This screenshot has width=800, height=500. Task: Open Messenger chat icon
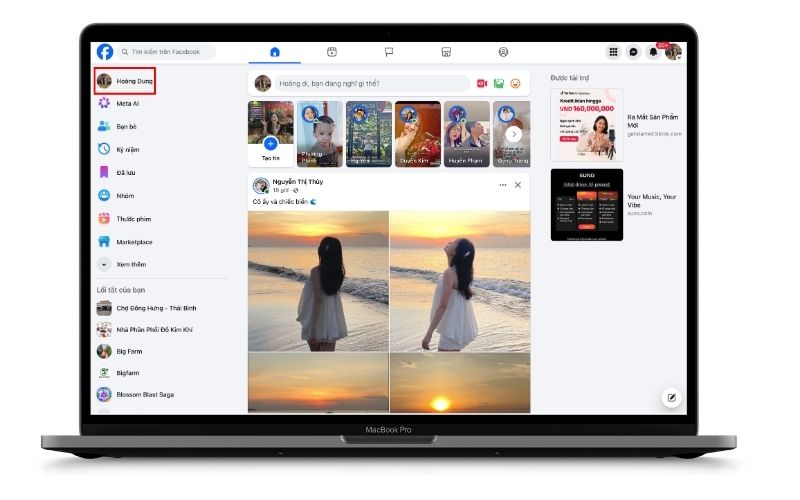(633, 52)
